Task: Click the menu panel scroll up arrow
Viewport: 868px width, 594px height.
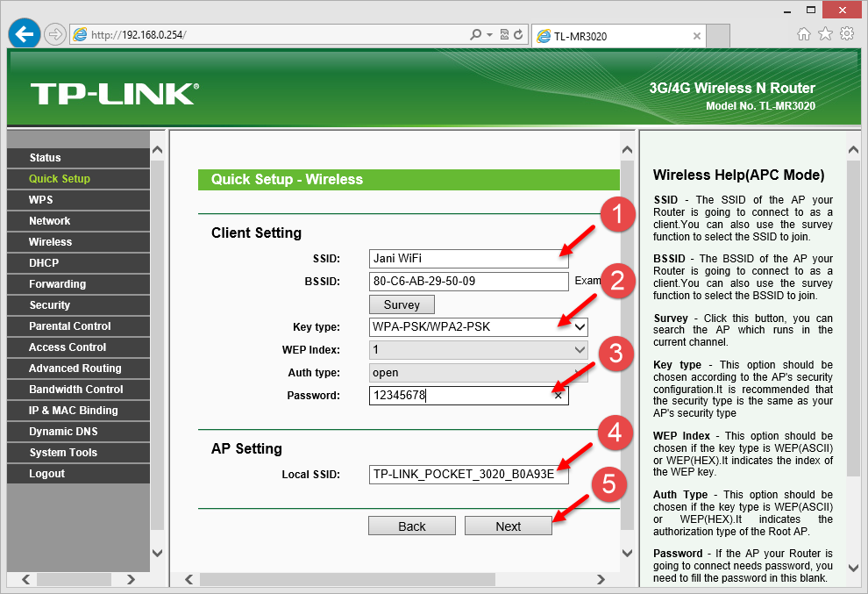Action: click(157, 150)
